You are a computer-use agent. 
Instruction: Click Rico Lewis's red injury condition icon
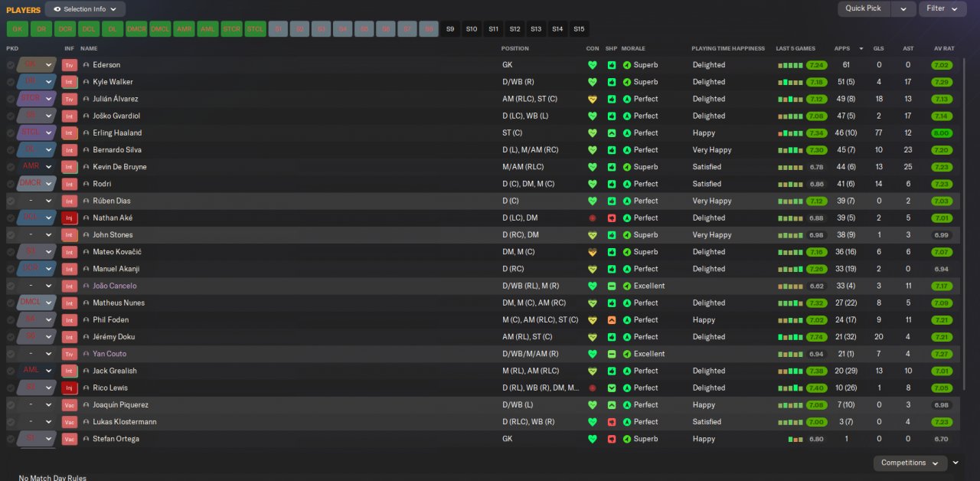click(x=592, y=388)
